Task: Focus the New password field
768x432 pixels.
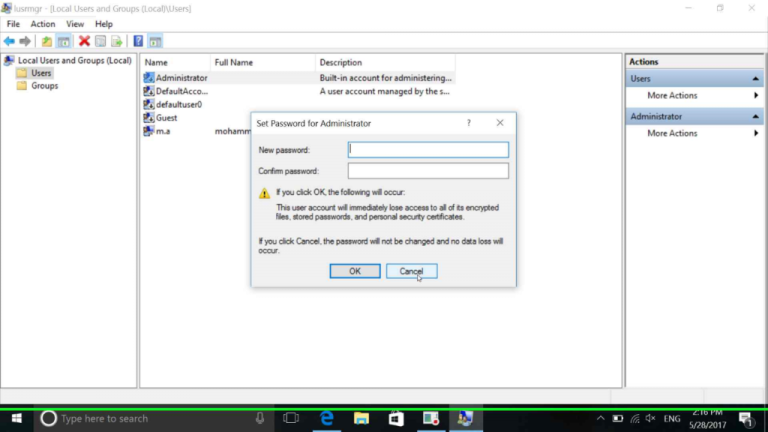Action: coord(428,150)
